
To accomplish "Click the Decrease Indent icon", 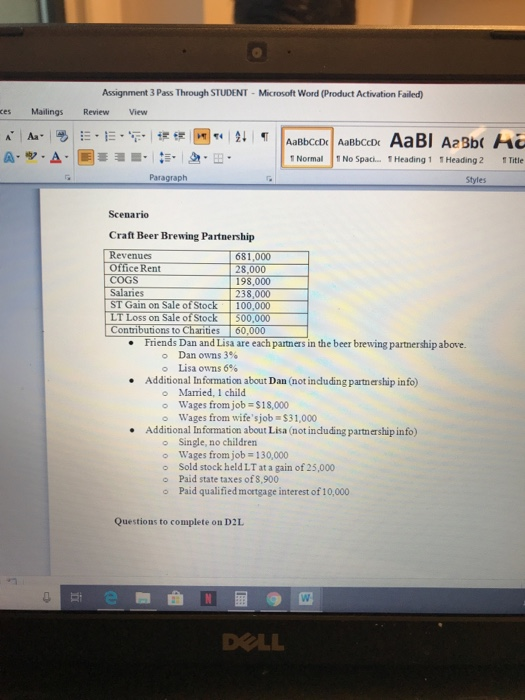I will coord(163,136).
